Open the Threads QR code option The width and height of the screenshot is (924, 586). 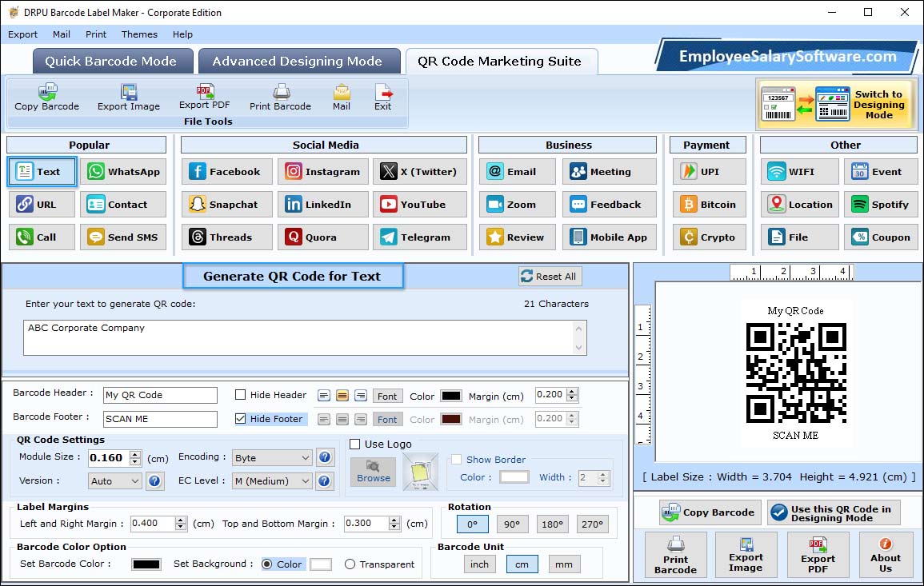tap(227, 237)
